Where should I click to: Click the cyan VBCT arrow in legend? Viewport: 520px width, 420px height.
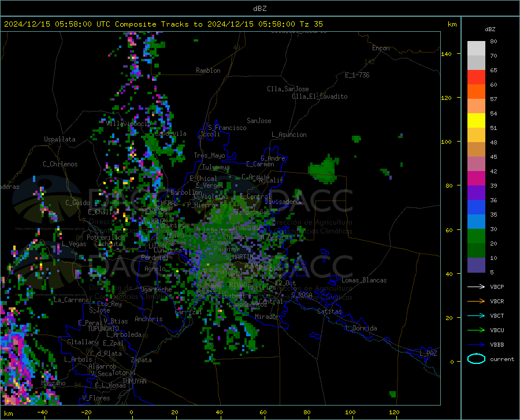pos(476,315)
